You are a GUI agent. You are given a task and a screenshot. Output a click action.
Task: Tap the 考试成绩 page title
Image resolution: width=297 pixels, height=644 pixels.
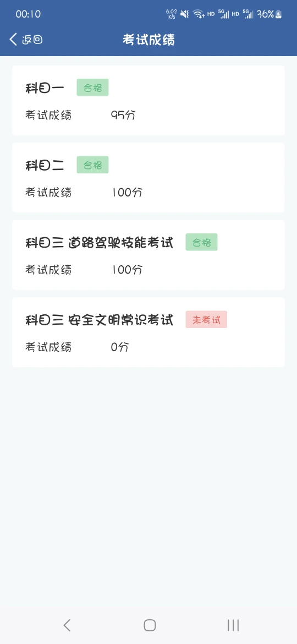[x=148, y=40]
